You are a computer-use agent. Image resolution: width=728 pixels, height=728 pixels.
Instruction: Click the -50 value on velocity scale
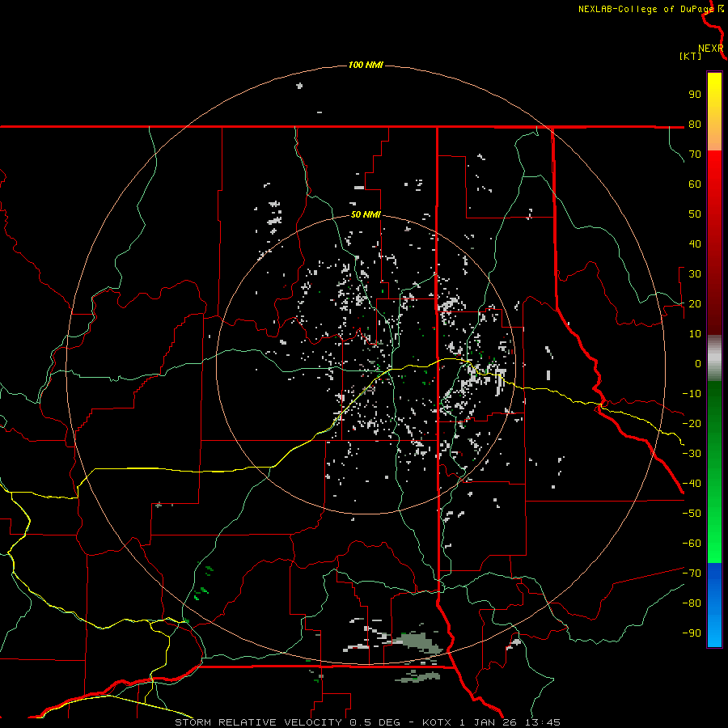[692, 514]
